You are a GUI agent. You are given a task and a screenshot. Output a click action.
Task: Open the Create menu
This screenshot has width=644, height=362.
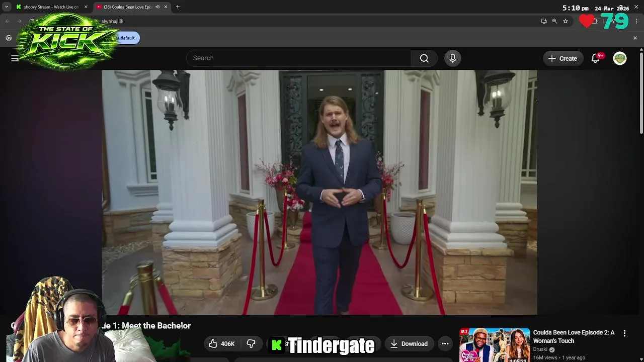tap(562, 58)
